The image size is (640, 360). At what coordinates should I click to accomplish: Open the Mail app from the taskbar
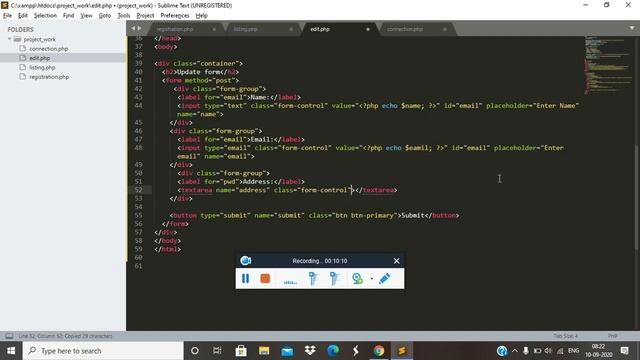click(287, 351)
